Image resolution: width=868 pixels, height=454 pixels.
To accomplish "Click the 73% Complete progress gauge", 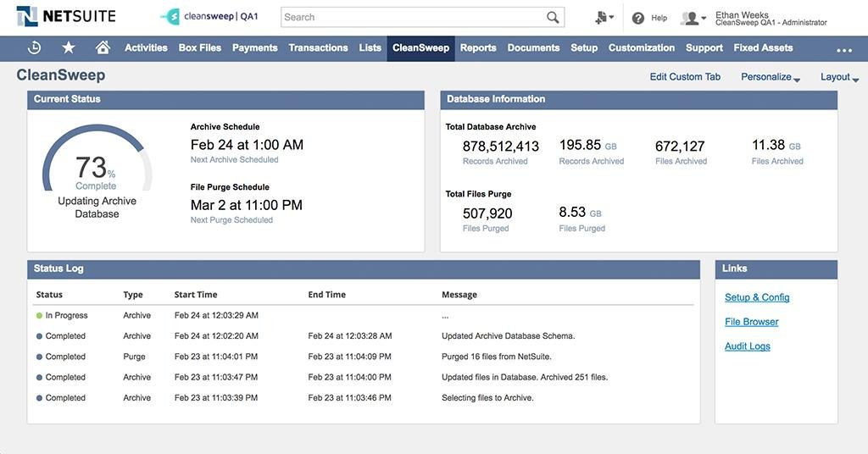I will [97, 158].
